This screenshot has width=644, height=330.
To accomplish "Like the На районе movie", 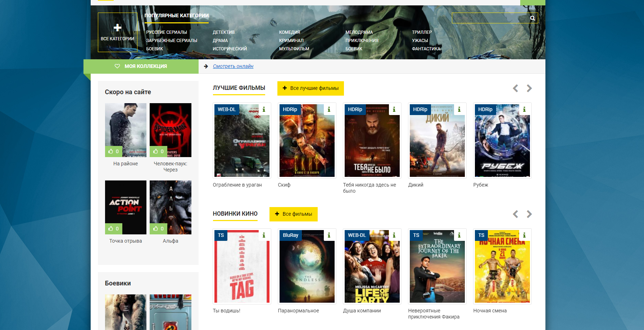I will [x=114, y=151].
